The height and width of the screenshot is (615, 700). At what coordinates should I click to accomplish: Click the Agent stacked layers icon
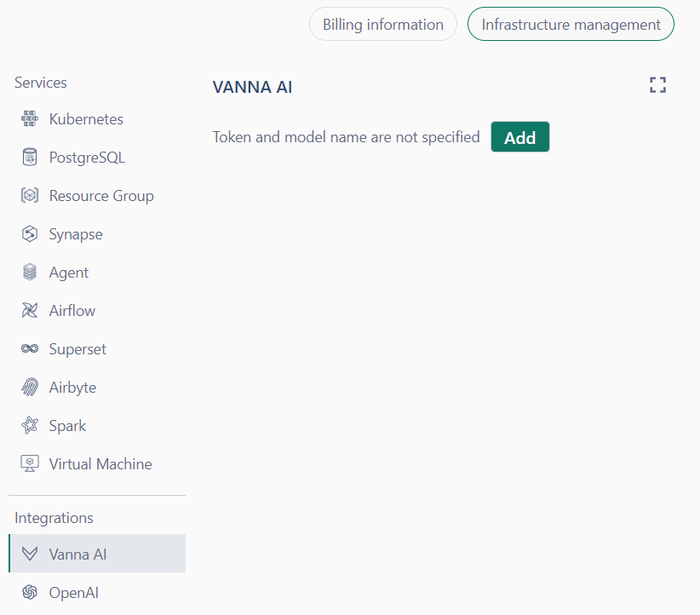tap(30, 272)
